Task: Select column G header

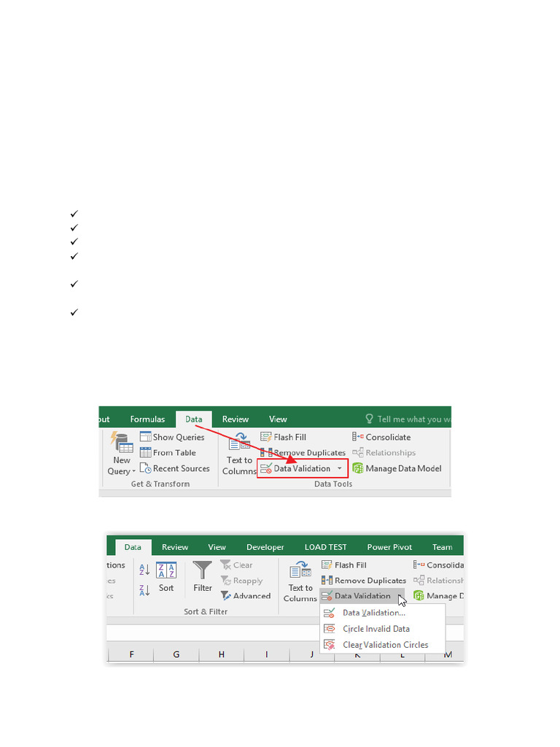Action: tap(176, 654)
